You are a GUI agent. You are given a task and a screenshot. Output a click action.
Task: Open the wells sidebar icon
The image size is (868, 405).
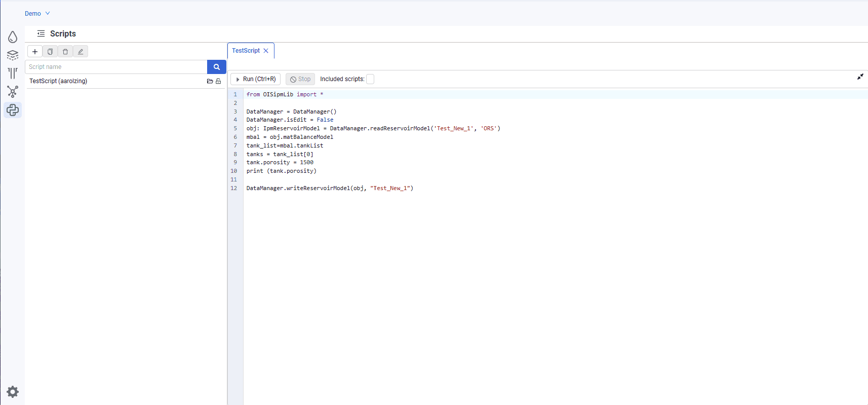(13, 73)
